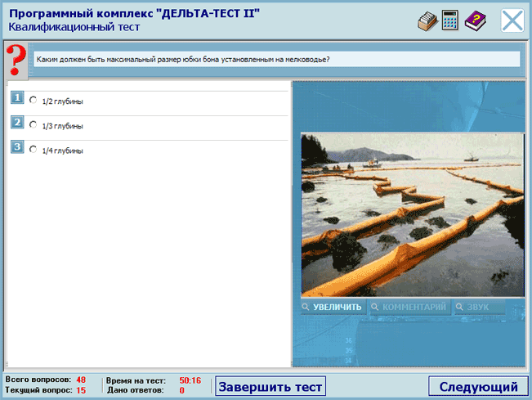Click the oil boom photo thumbnail

[413, 215]
